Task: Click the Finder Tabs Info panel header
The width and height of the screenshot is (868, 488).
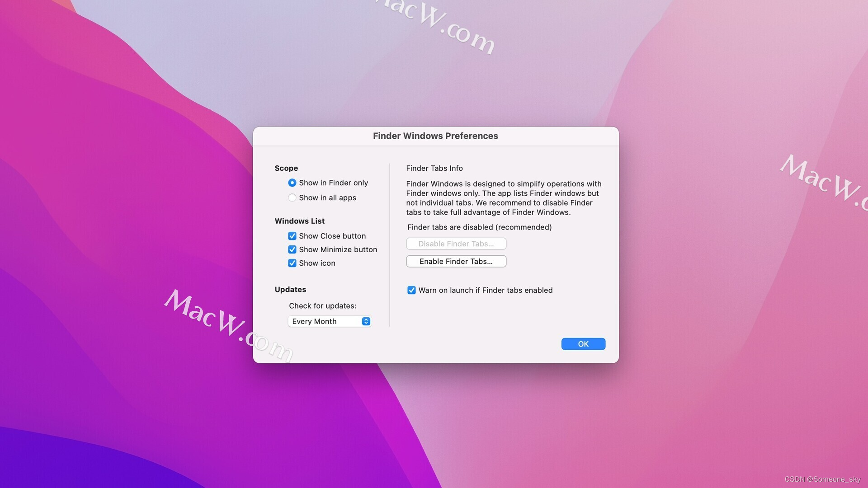Action: (434, 168)
